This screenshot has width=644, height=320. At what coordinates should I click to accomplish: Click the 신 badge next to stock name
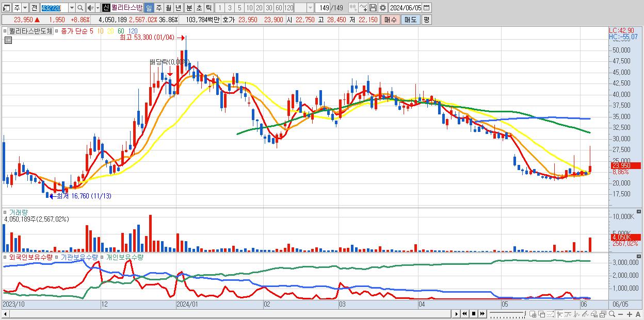coord(106,8)
